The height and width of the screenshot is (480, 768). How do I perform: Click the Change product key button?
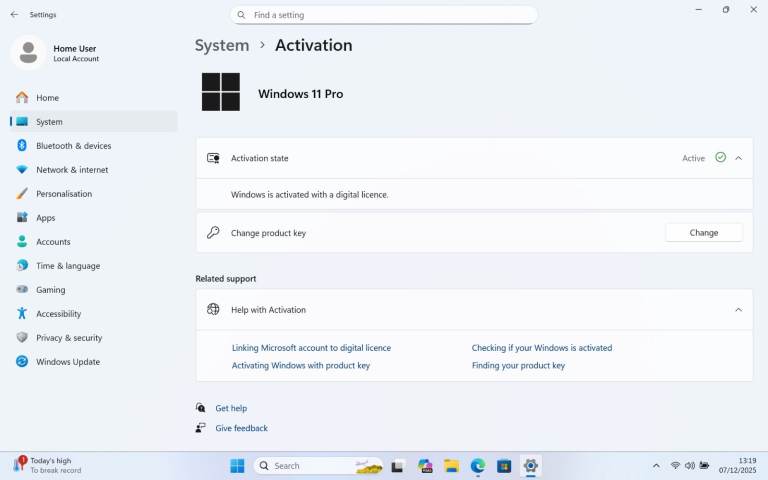coord(703,233)
